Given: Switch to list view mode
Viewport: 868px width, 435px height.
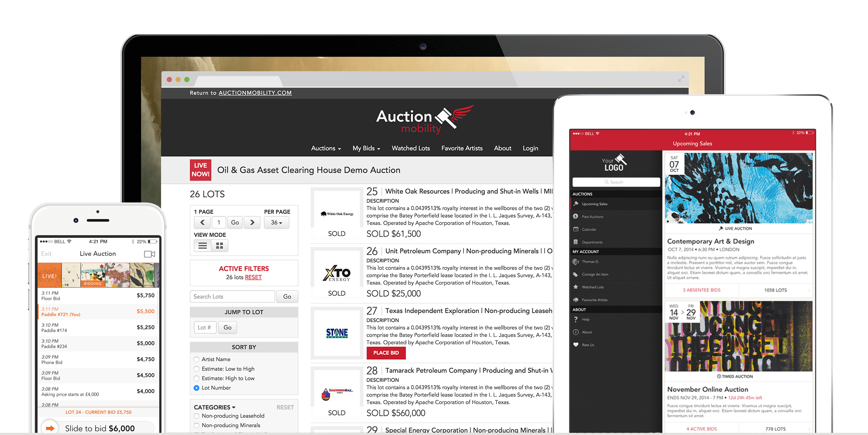Looking at the screenshot, I should [x=202, y=246].
